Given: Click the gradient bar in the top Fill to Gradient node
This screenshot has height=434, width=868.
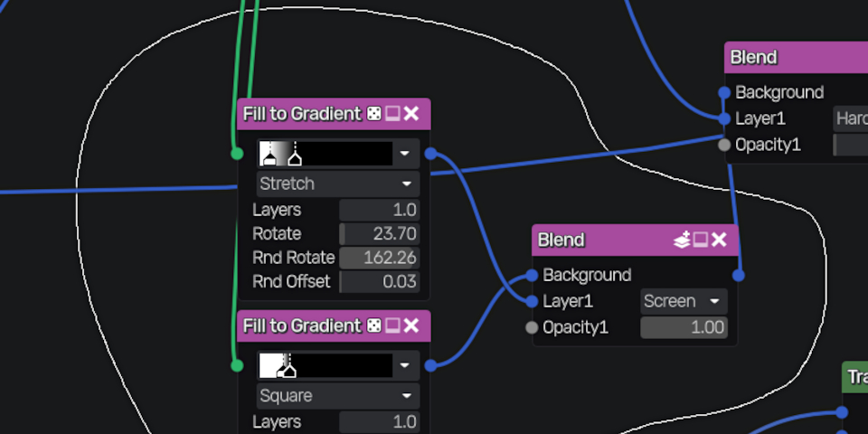Looking at the screenshot, I should click(x=325, y=154).
